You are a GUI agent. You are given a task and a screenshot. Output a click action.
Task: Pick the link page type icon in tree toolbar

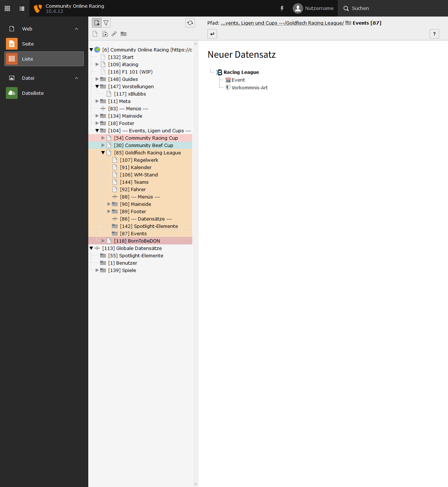[114, 34]
